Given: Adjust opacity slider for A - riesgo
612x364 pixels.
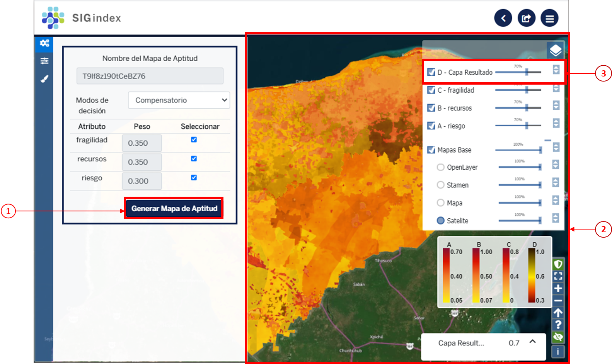Looking at the screenshot, I should (x=518, y=126).
